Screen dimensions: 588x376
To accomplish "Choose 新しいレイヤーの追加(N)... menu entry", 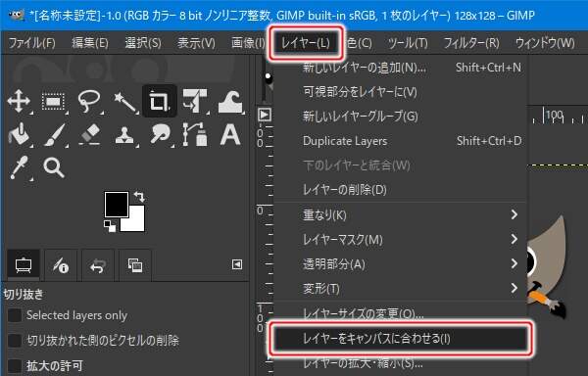I will click(x=401, y=68).
